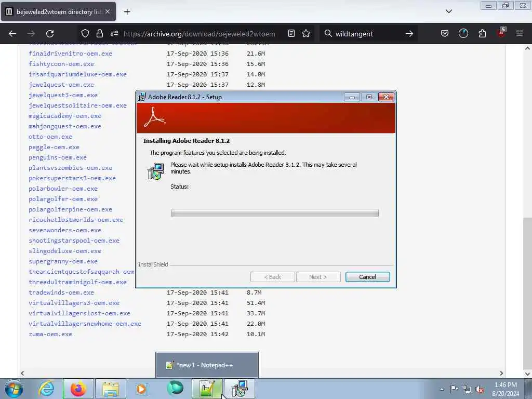Click the installer setup taskbar icon
The height and width of the screenshot is (399, 532).
[x=240, y=389]
